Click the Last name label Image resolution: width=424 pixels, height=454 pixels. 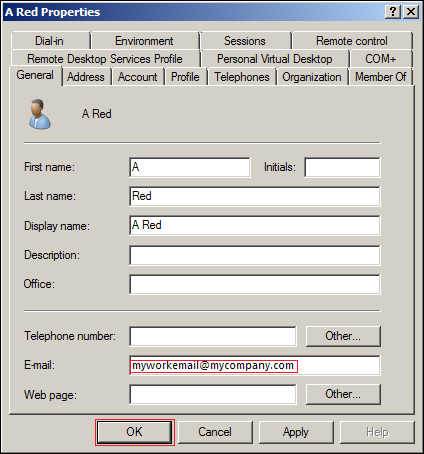(x=50, y=196)
